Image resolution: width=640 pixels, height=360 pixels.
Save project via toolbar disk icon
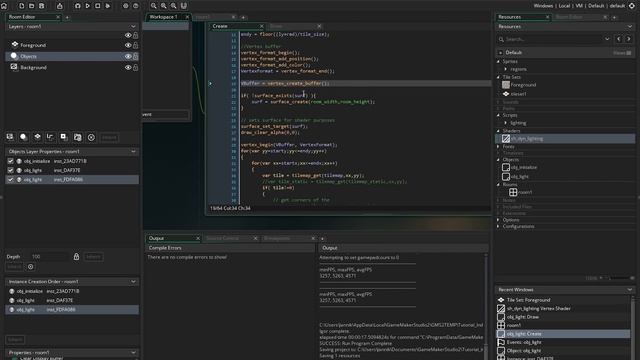pyautogui.click(x=41, y=6)
